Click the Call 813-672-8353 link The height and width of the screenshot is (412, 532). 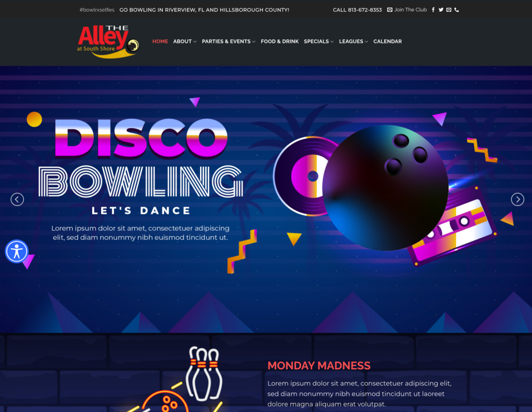pos(357,10)
